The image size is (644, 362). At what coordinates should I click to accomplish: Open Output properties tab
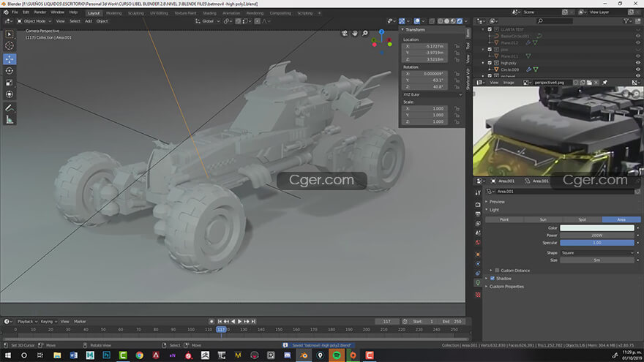[x=478, y=214]
